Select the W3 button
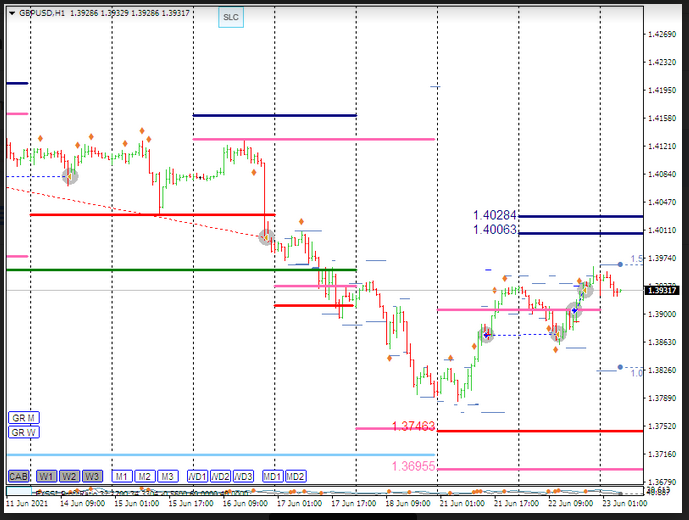Viewport: 689px width, 520px height. [92, 476]
